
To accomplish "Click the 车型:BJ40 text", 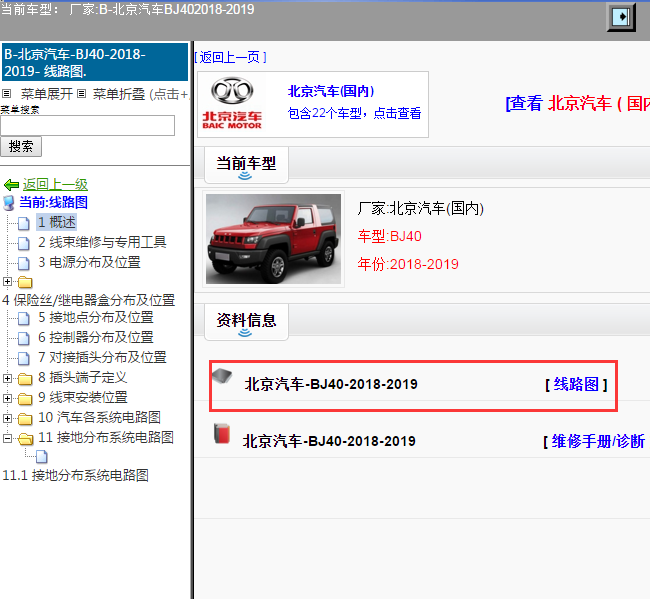I will (x=390, y=236).
